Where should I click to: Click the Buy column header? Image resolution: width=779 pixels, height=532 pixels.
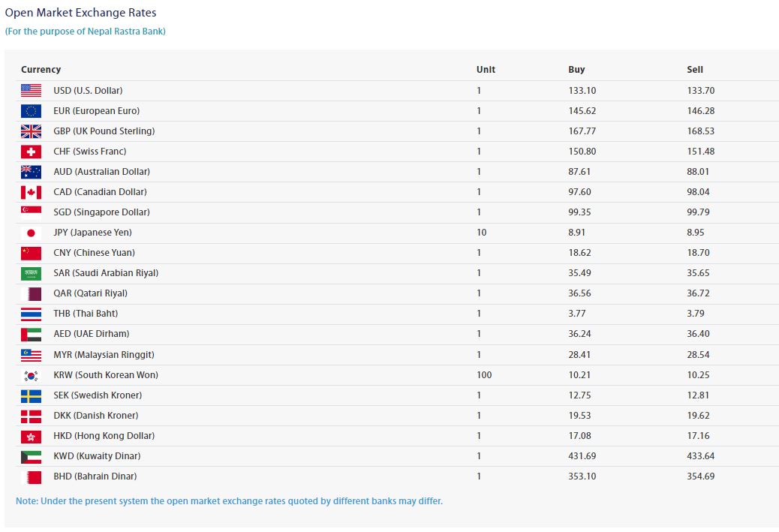576,70
